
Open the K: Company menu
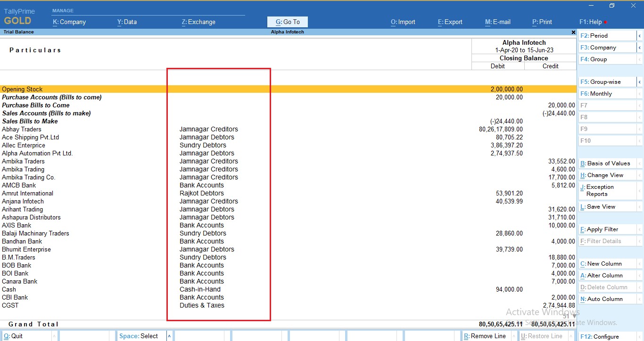point(69,22)
